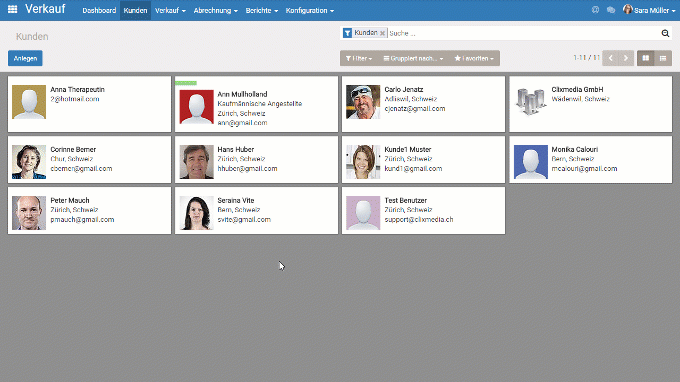
Task: Open the Dashboard menu item
Action: pos(99,10)
